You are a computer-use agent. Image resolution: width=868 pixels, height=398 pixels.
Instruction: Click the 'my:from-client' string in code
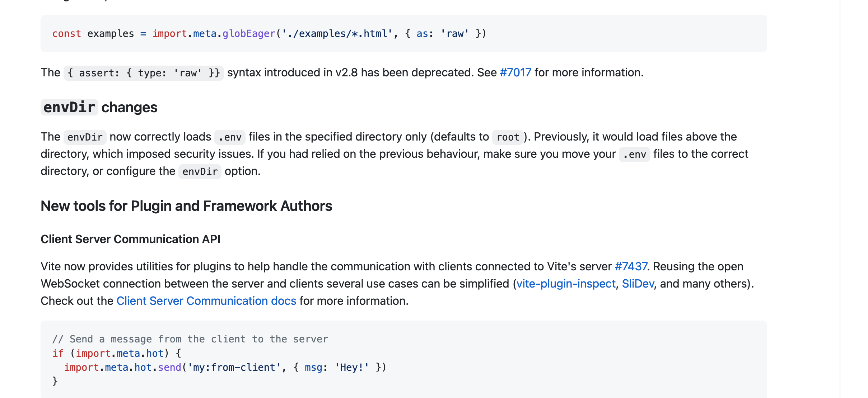234,368
